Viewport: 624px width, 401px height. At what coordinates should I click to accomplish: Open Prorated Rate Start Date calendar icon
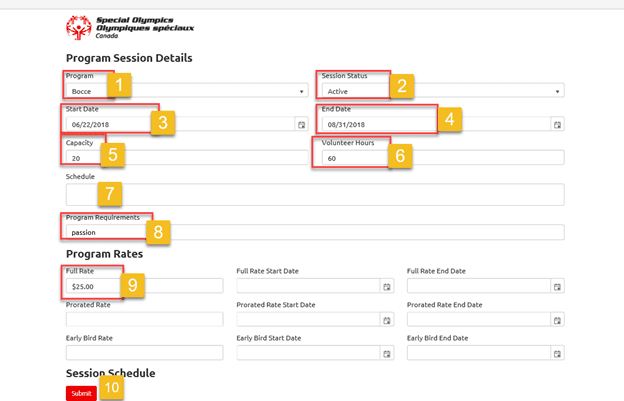coord(387,320)
